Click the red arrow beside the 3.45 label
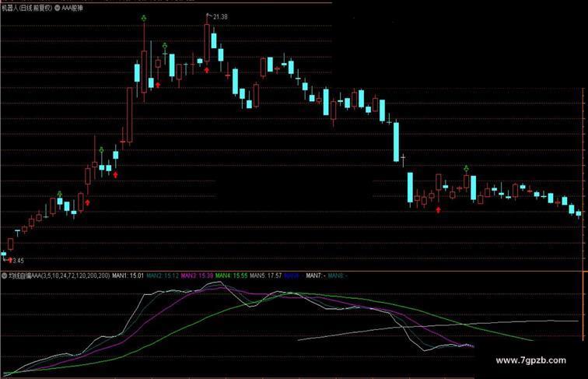This screenshot has width=588, height=379. click(x=10, y=260)
